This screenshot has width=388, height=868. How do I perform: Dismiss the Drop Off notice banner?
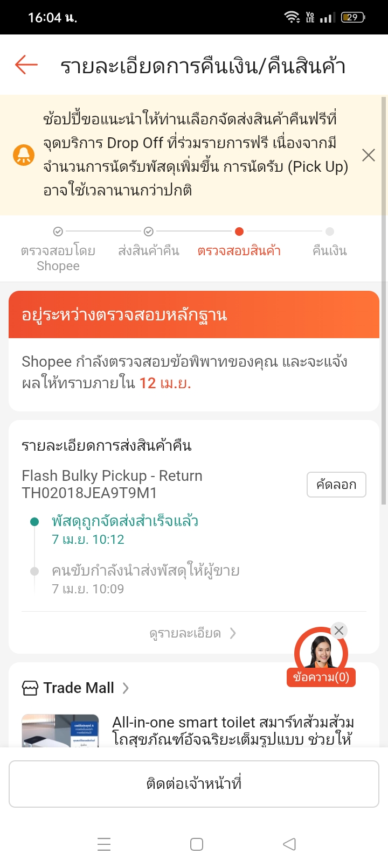369,155
